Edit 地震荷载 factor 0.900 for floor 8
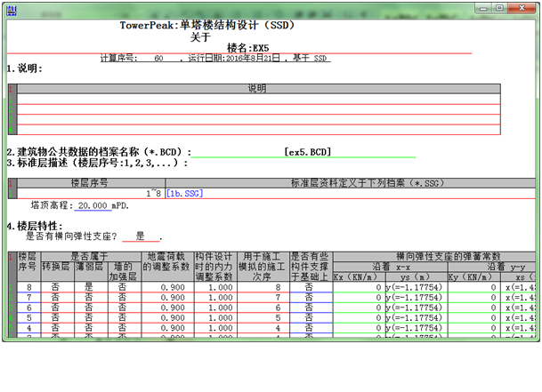The width and height of the screenshot is (542, 392). pyautogui.click(x=167, y=287)
